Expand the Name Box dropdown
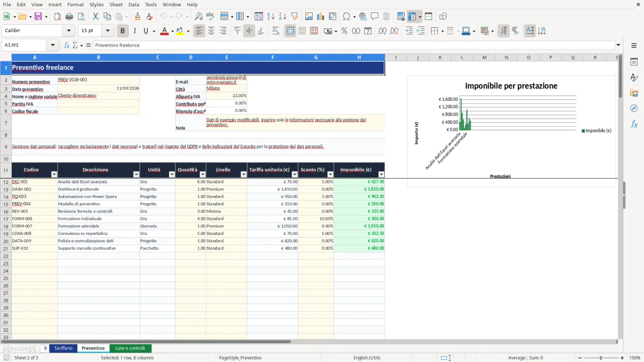This screenshot has width=644, height=362. (53, 45)
